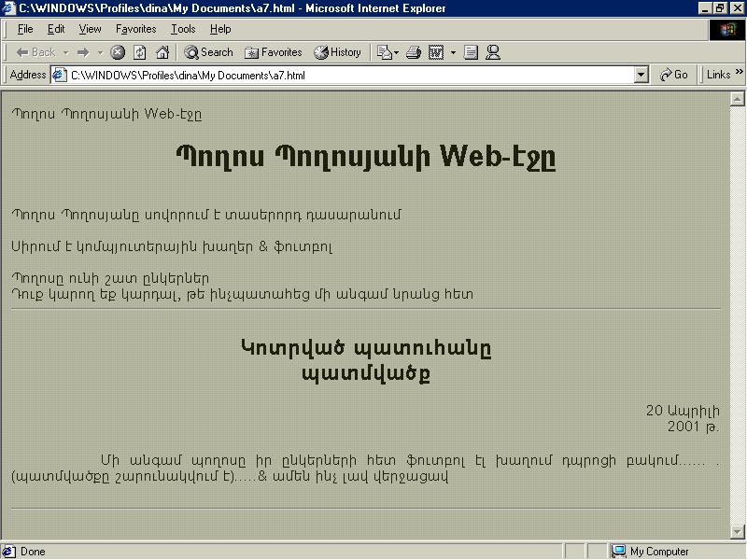Go to the Home page icon
This screenshot has height=560, width=747.
point(162,52)
